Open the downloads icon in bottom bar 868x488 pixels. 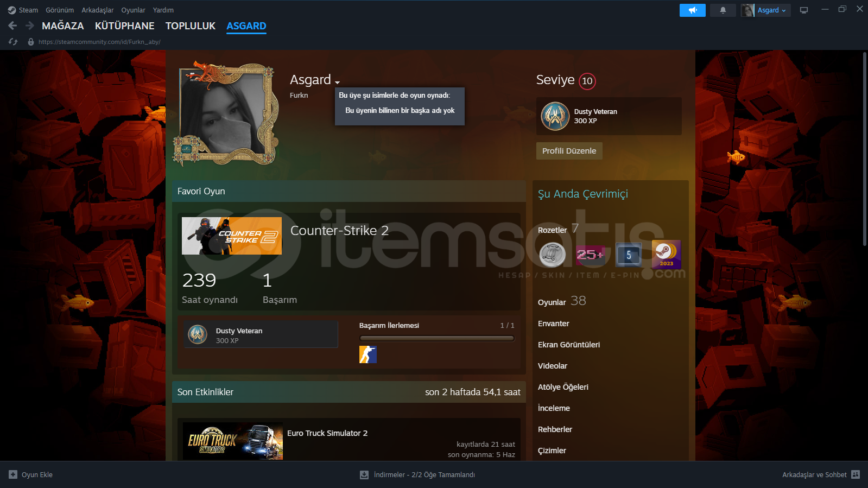364,474
